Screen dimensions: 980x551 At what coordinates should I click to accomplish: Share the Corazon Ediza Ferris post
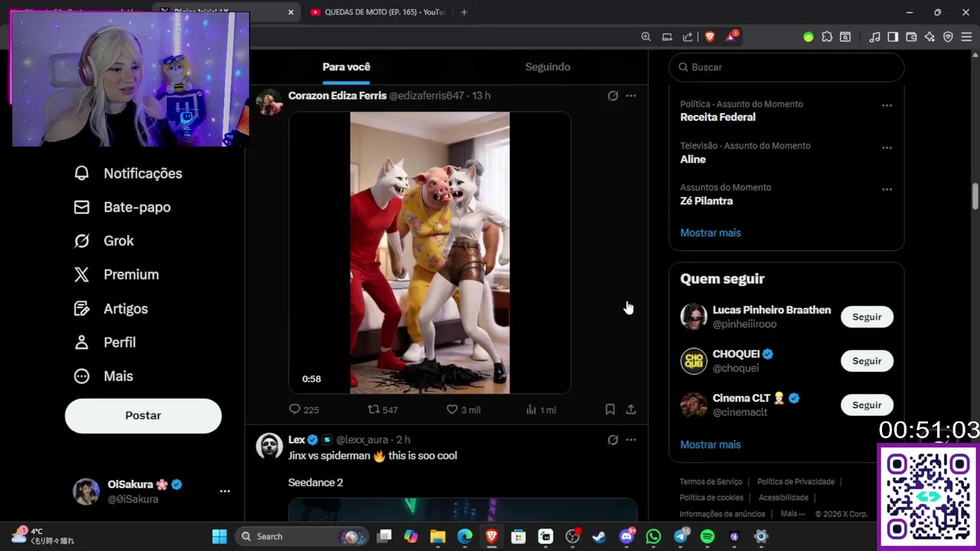point(631,410)
